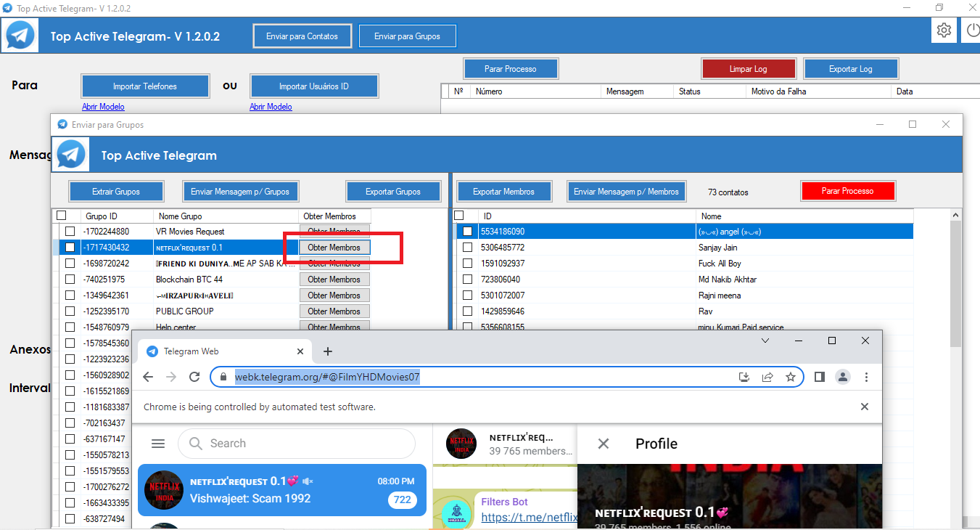Click Obter Membros for PUBLIC GROUP
Viewport: 980px width, 530px height.
click(x=334, y=311)
